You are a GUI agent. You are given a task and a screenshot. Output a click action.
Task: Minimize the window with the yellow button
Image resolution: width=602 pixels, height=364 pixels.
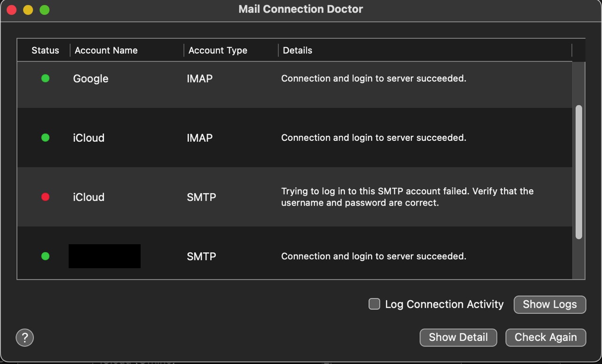point(28,10)
